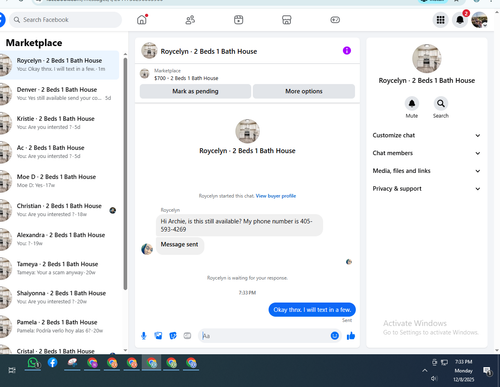Send a thumbs-up like
The height and width of the screenshot is (387, 500).
(351, 336)
